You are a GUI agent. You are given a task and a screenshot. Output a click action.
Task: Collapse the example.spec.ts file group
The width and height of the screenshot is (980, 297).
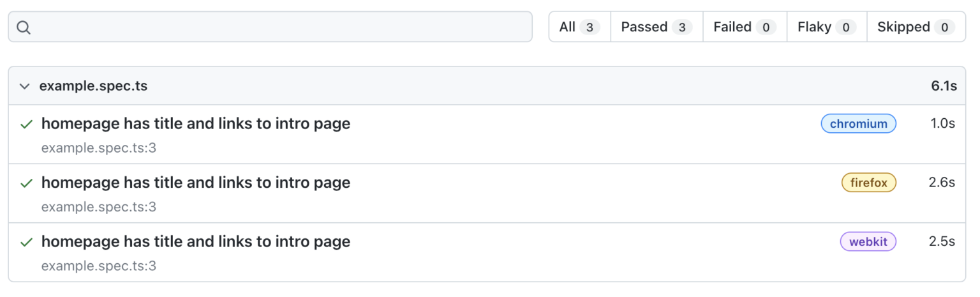coord(24,86)
